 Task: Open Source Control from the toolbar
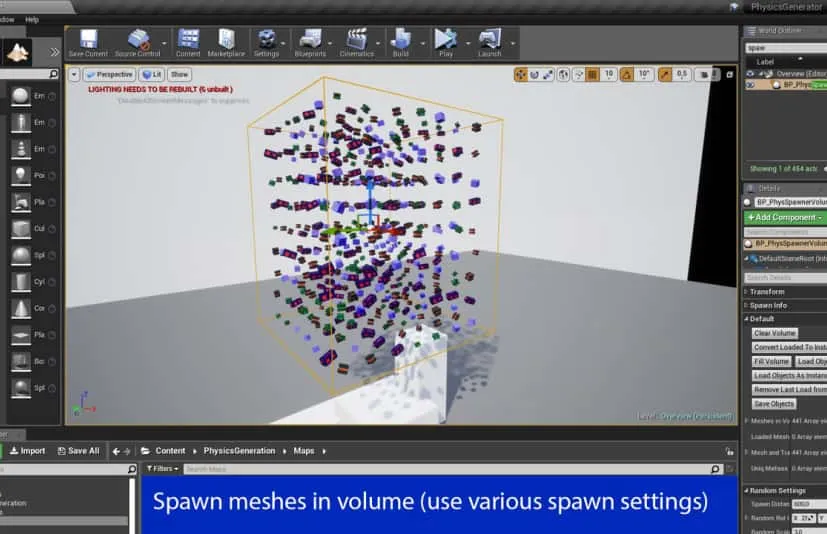(138, 43)
